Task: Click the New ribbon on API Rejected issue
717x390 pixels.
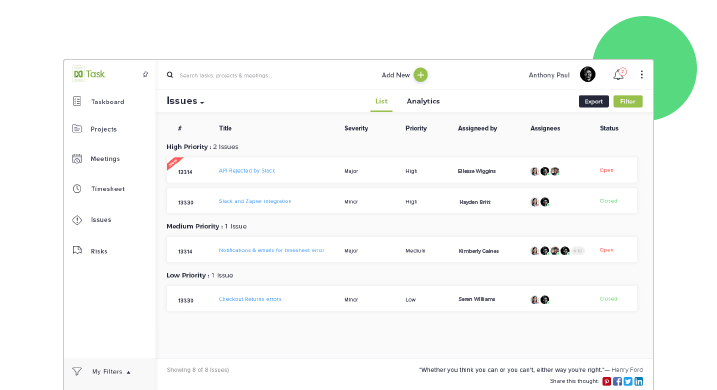Action: tap(174, 163)
